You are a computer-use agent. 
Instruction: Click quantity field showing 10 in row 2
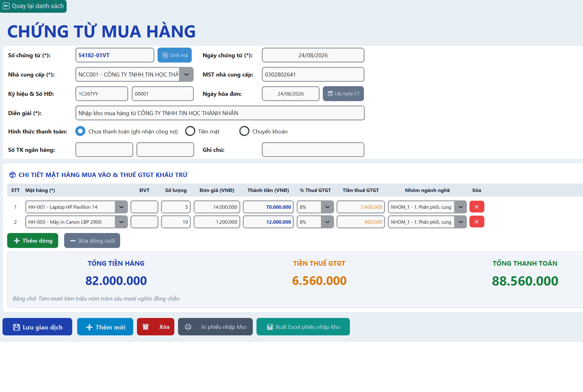176,222
